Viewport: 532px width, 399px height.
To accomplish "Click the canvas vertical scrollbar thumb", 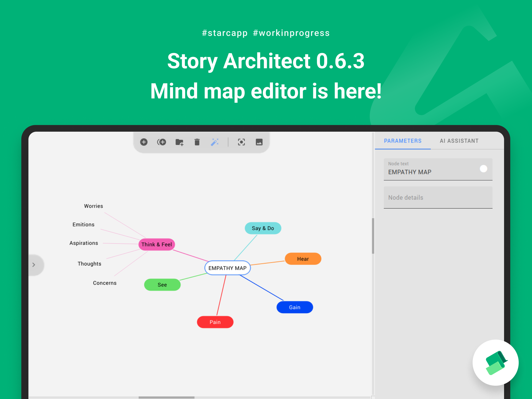I will coord(373,236).
